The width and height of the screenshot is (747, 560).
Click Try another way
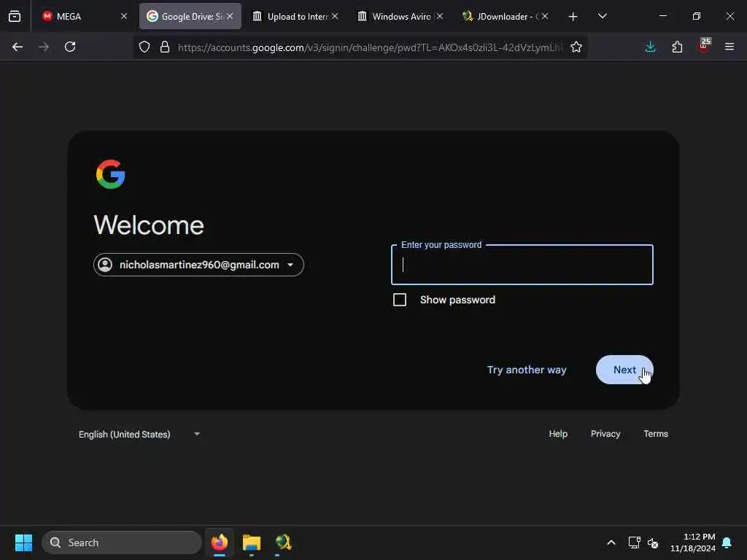(x=527, y=370)
